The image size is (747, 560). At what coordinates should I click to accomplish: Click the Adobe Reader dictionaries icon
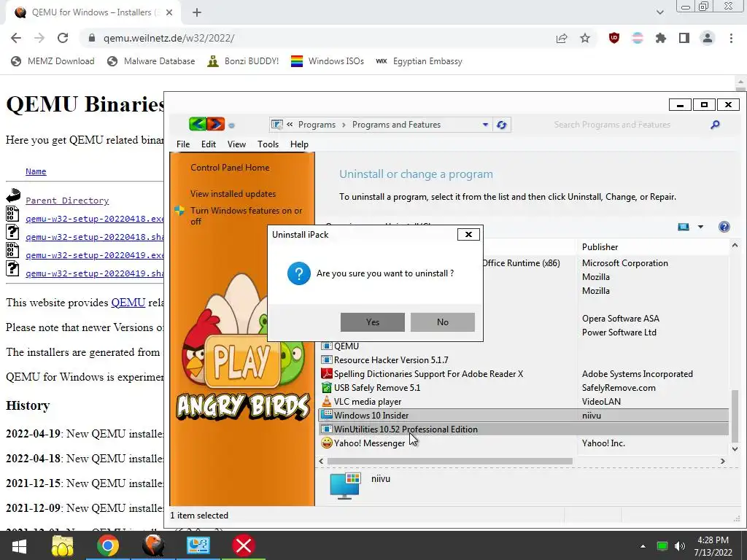[x=326, y=374]
